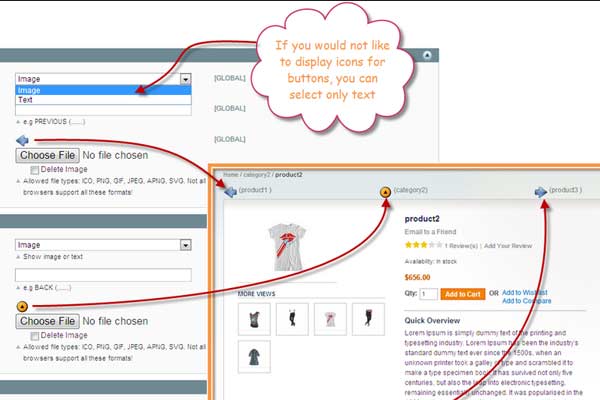Click the Show image or text hint
This screenshot has width=600, height=400.
[x=53, y=256]
